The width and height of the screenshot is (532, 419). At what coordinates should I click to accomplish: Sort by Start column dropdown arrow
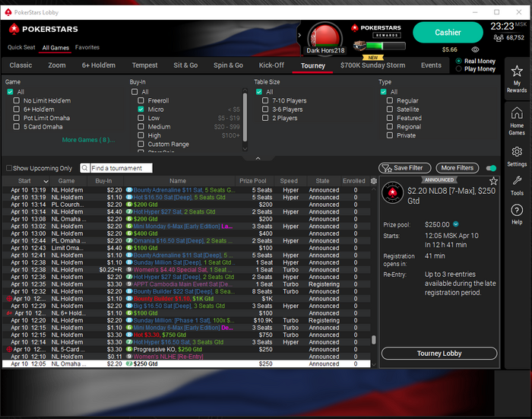tap(46, 181)
